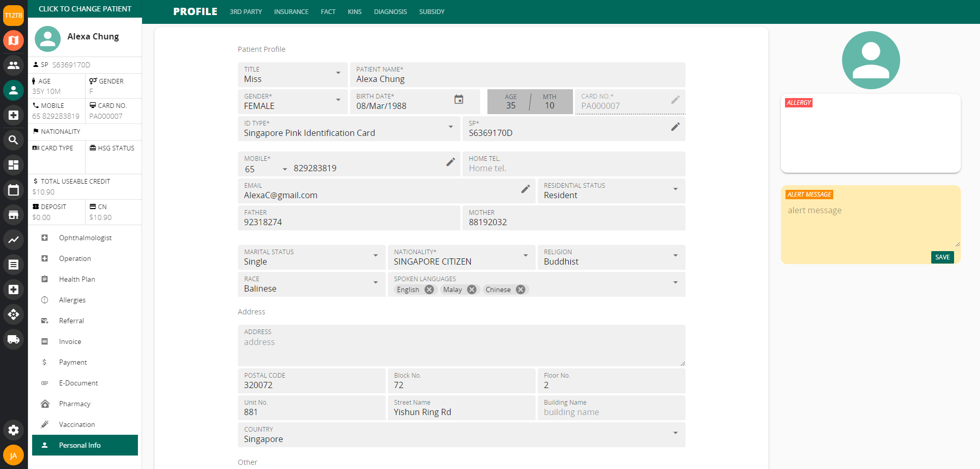
Task: Expand the Religion dropdown showing Buddhist
Action: pos(675,256)
